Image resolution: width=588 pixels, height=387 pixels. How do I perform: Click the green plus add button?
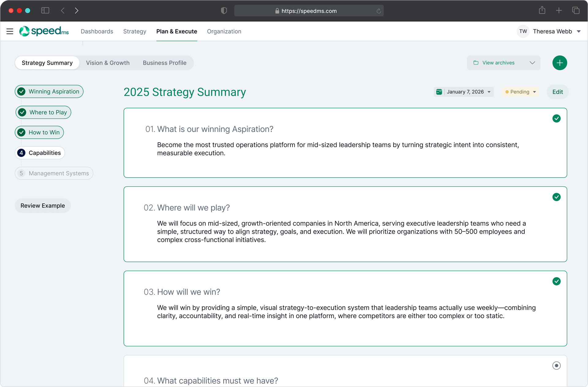point(559,63)
